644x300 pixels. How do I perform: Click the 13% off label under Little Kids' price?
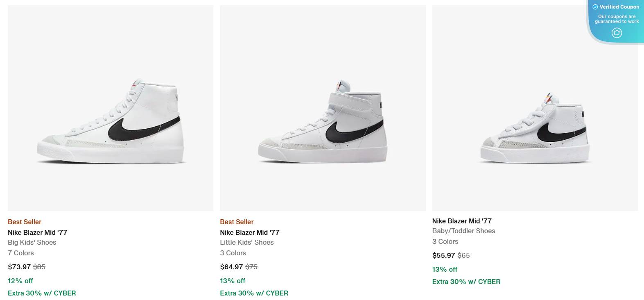pos(232,281)
